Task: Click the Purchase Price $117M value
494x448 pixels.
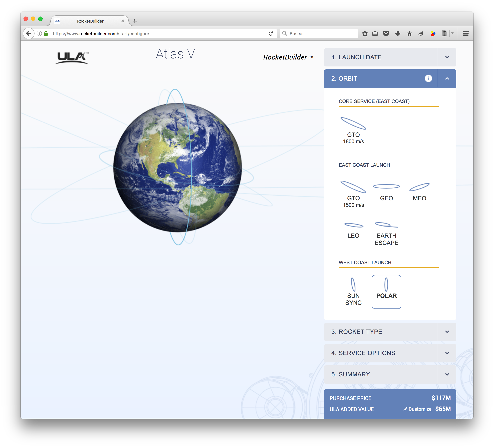Action: tap(441, 398)
